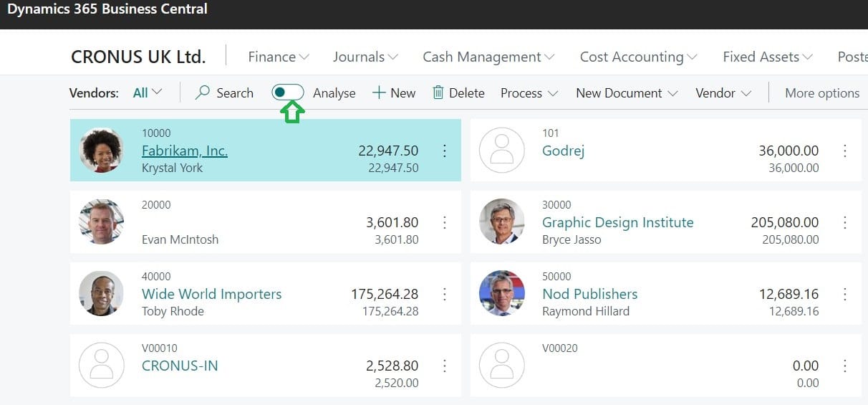Click vendor number V00010

pyautogui.click(x=160, y=348)
